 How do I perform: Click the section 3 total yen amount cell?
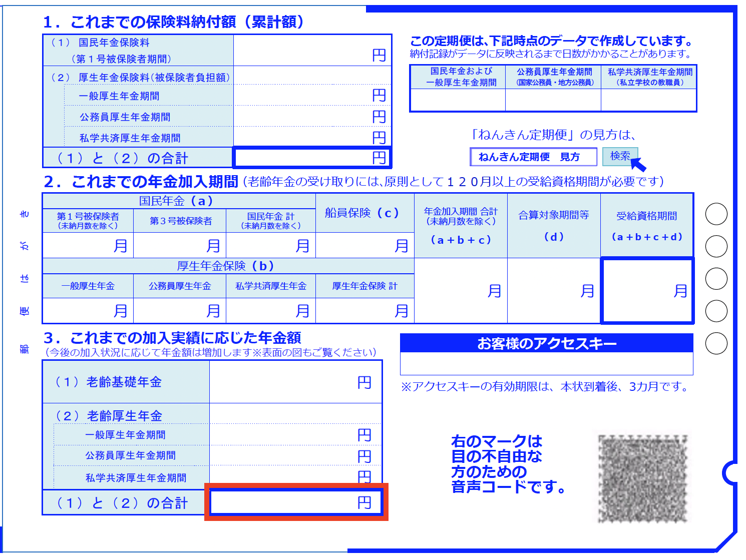pos(296,502)
